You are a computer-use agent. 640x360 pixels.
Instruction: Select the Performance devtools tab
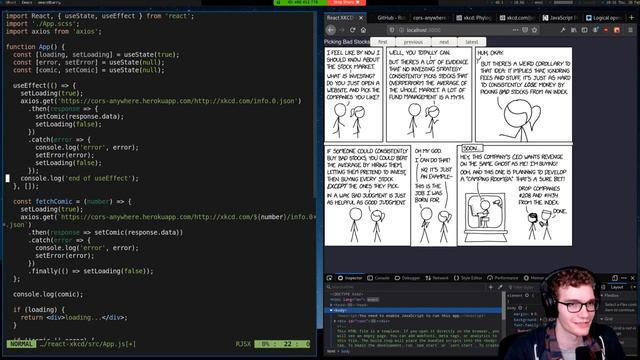point(503,278)
